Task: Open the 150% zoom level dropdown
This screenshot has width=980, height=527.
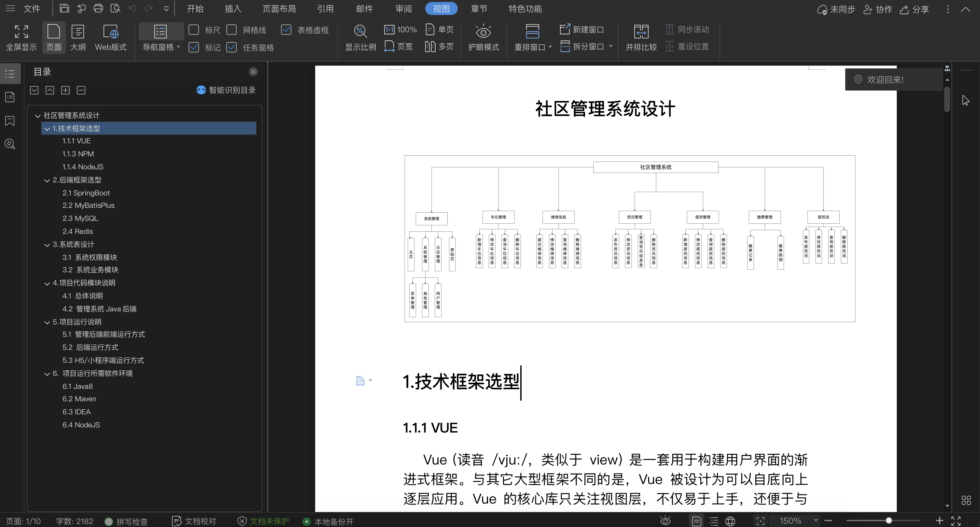Action: [x=815, y=520]
